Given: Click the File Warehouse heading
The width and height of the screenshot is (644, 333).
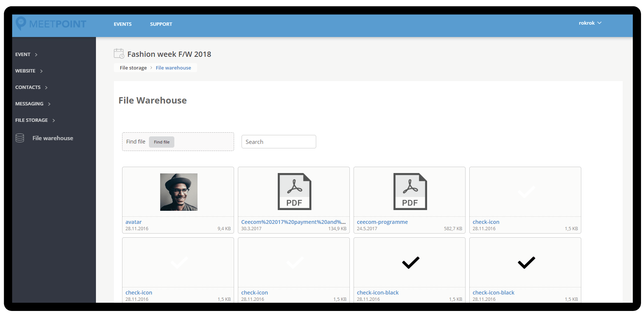Looking at the screenshot, I should pos(153,101).
